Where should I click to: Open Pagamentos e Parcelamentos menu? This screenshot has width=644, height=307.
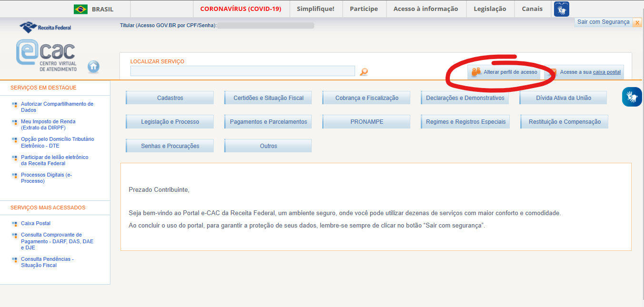[268, 121]
